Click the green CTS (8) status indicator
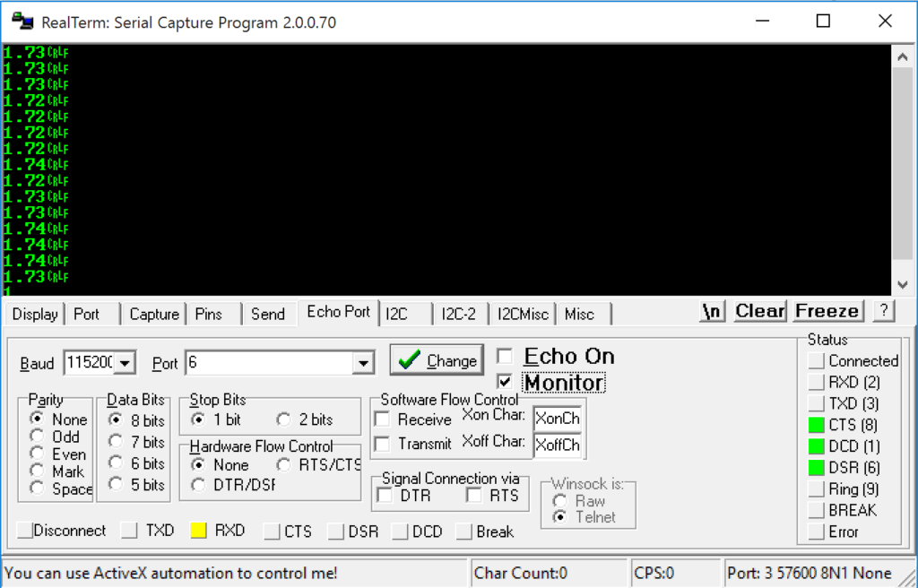The height and width of the screenshot is (588, 918). tap(817, 425)
